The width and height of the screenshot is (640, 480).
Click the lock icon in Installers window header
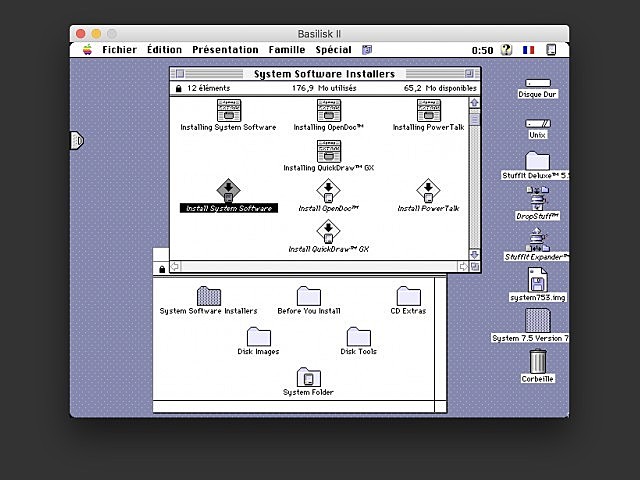(178, 89)
